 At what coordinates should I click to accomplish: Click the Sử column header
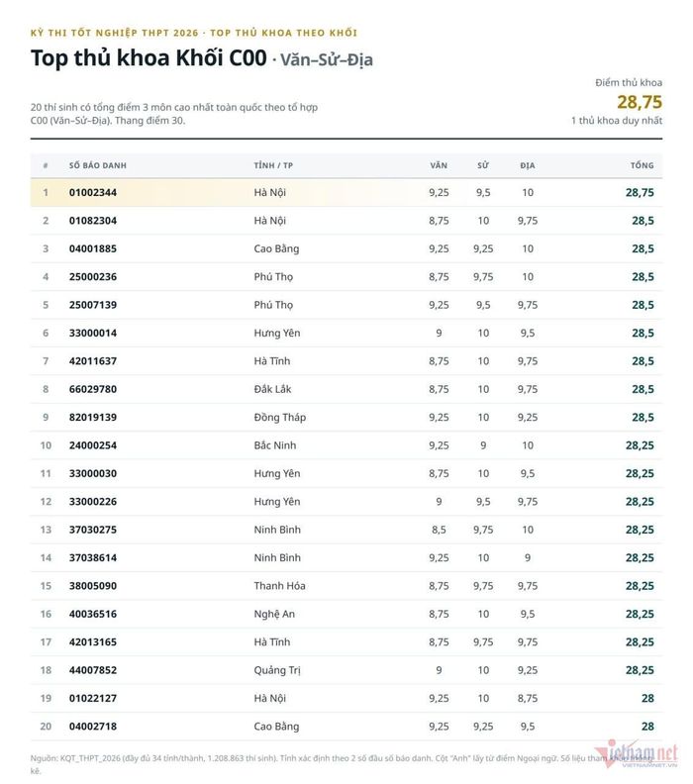pyautogui.click(x=482, y=165)
